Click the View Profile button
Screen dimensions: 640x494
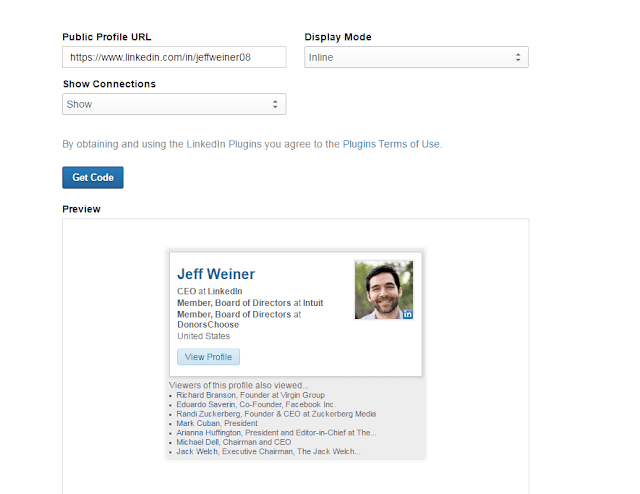pyautogui.click(x=208, y=357)
